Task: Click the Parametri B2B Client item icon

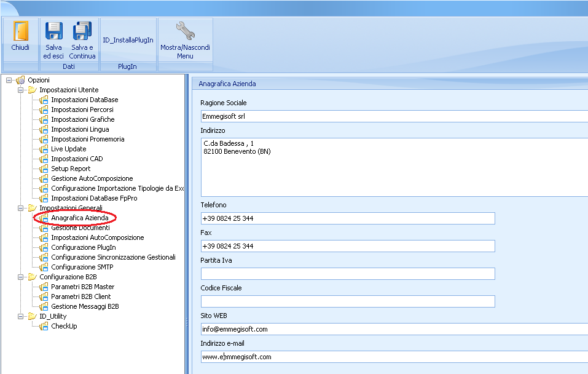Action: click(44, 296)
